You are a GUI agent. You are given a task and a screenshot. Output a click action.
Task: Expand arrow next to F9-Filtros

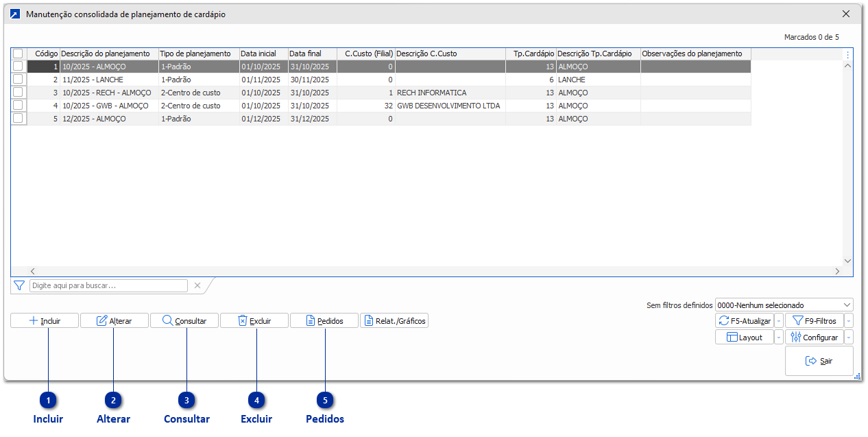[x=849, y=320]
